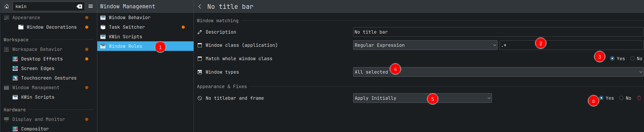This screenshot has width=644, height=132.
Task: Click the Workspace Behavior category icon
Action: 6,49
